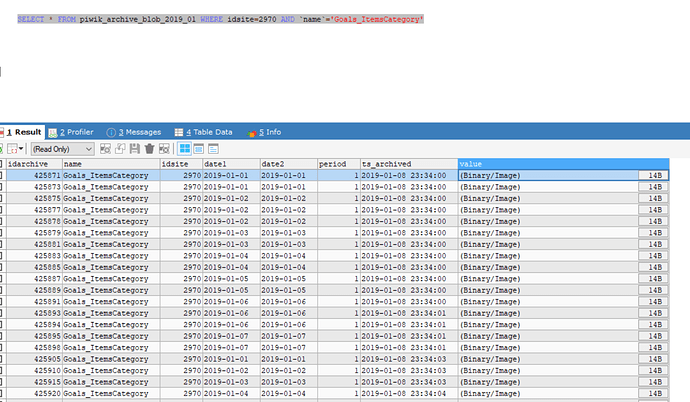This screenshot has height=402, width=690.
Task: Click the duplicate current row icon
Action: [x=120, y=149]
